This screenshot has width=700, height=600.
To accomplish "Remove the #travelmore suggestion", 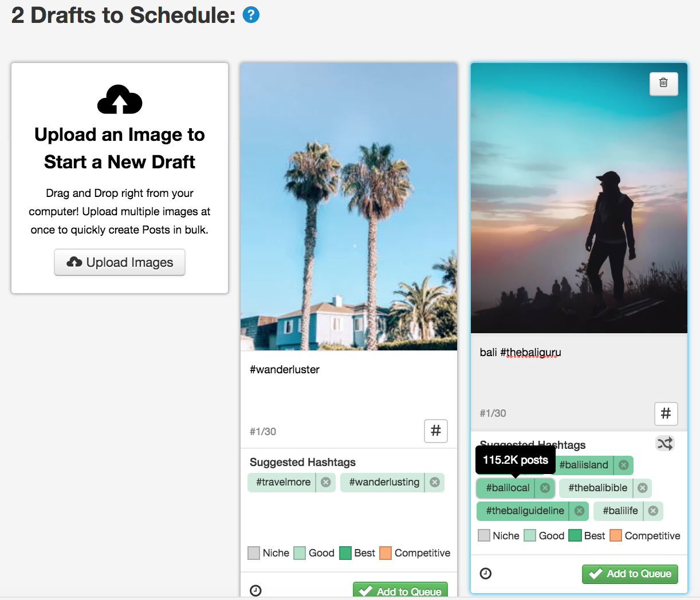I will pyautogui.click(x=326, y=482).
